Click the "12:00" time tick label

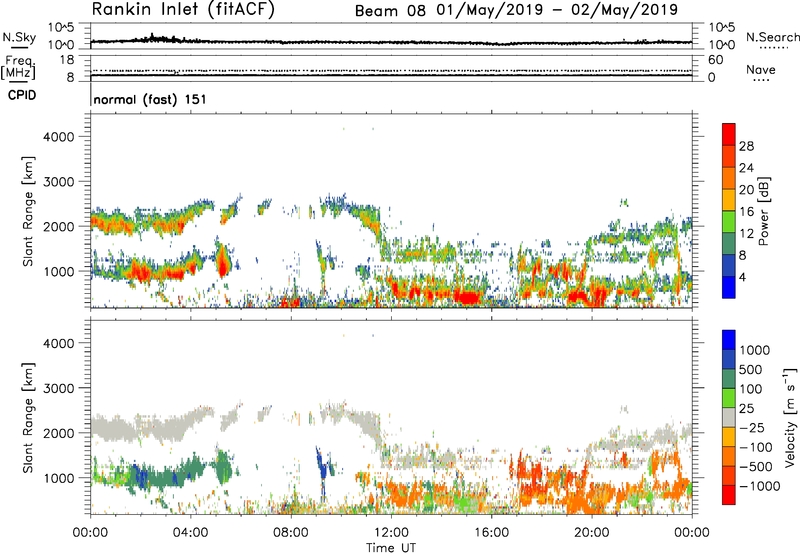pos(391,533)
